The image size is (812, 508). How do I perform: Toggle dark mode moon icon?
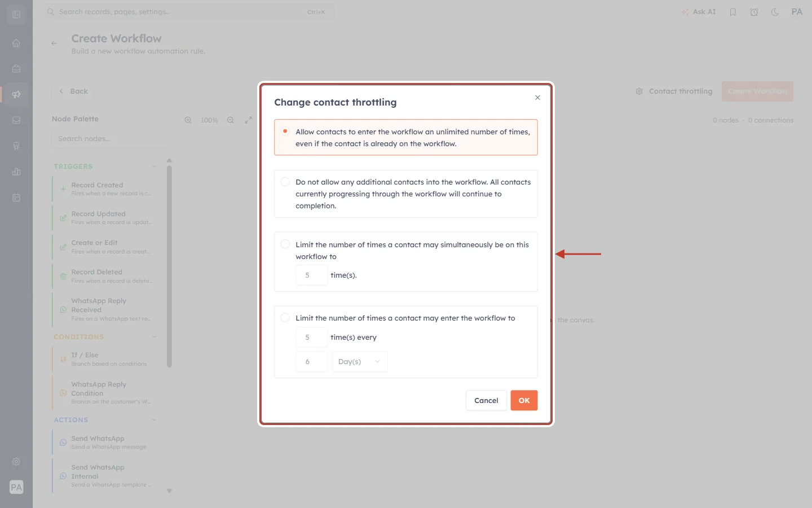775,12
